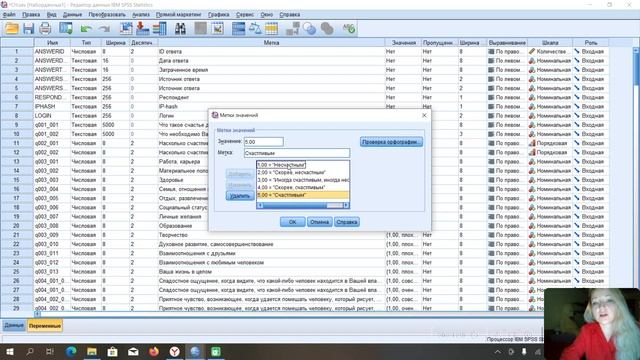Open Windows search from the taskbar
The image size is (640, 360).
pyautogui.click(x=30, y=351)
